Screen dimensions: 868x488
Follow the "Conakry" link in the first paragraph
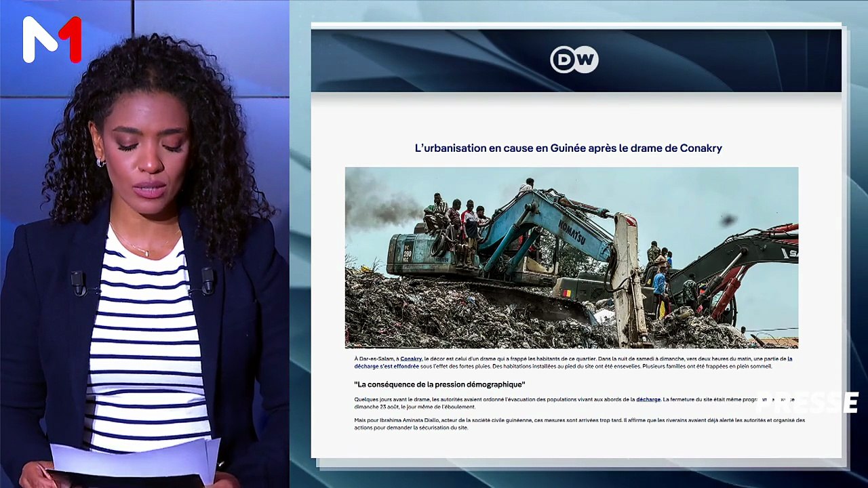(x=411, y=359)
